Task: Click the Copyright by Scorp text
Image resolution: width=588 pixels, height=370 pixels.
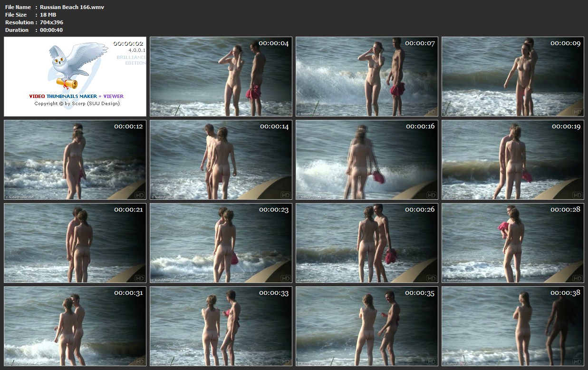Action: coord(77,103)
